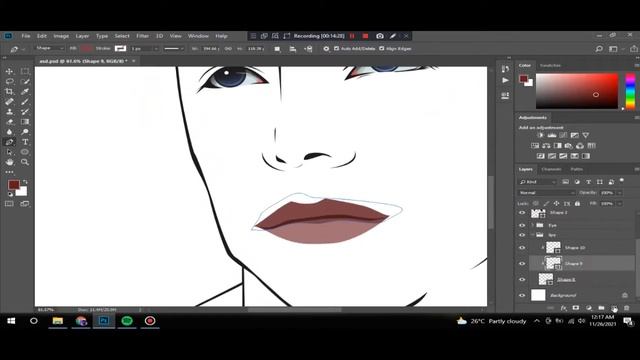The width and height of the screenshot is (640, 360).
Task: Open File Explorer on the taskbar
Action: coord(58,321)
